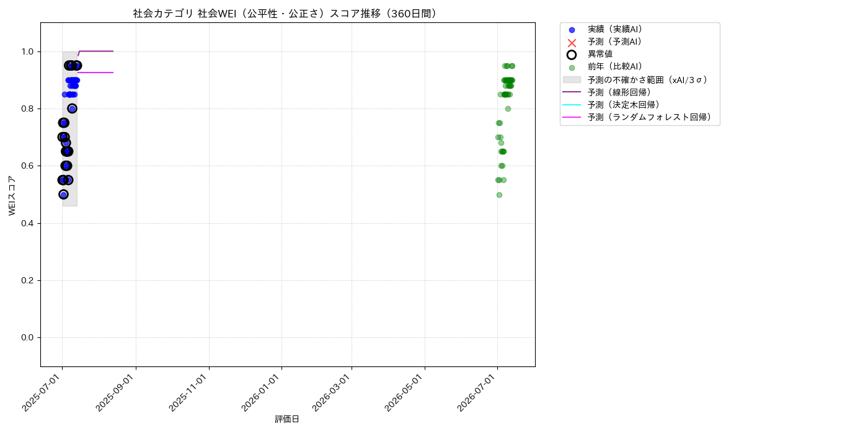Click the magenta random forest prediction line
Image resolution: width=868 pixels, height=434 pixels.
click(x=95, y=73)
